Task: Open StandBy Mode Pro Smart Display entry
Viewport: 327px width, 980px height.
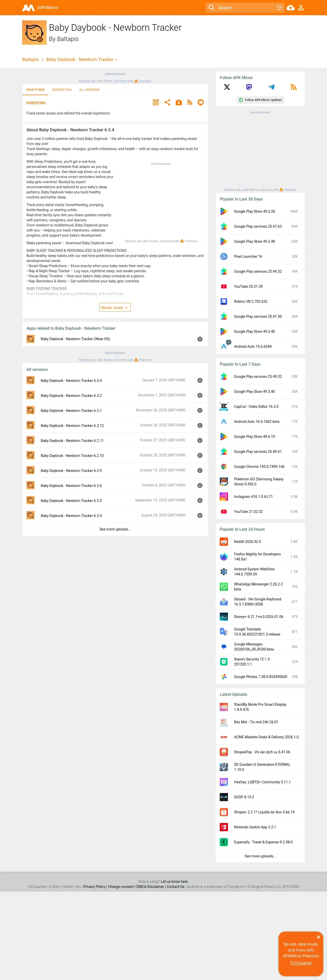Action: point(260,707)
